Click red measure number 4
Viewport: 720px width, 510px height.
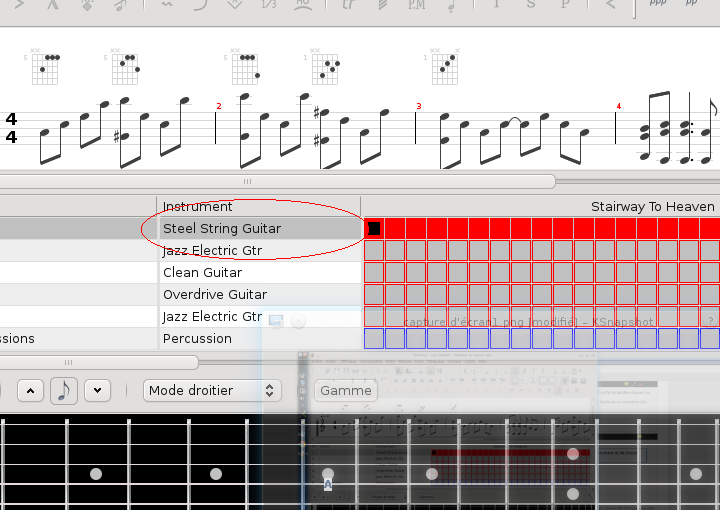coord(619,106)
